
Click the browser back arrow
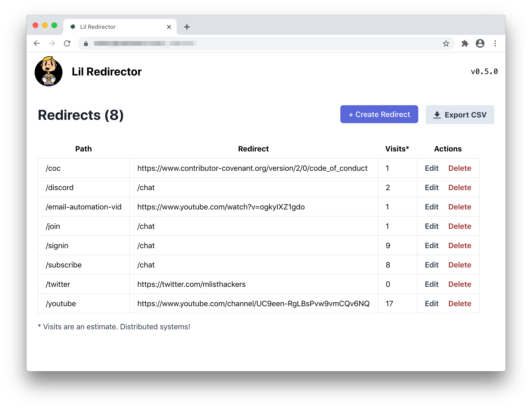pos(37,43)
